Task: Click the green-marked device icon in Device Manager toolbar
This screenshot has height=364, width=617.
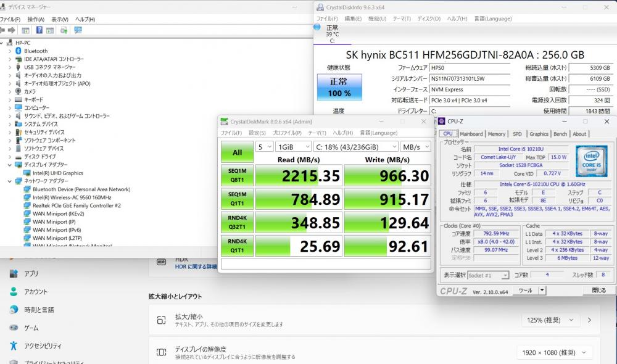Action: click(x=64, y=30)
